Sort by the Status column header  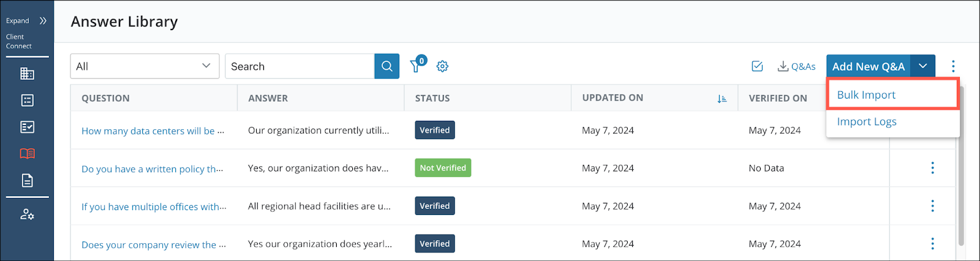click(x=432, y=98)
